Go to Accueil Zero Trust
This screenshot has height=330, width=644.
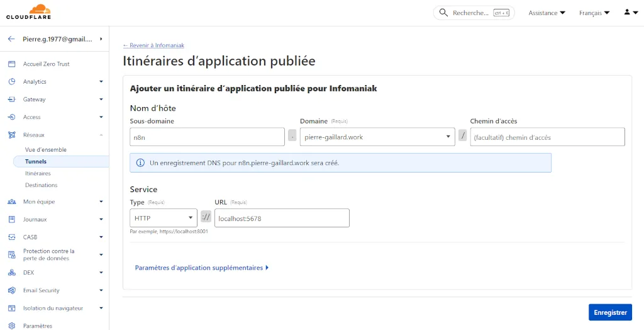coord(46,64)
